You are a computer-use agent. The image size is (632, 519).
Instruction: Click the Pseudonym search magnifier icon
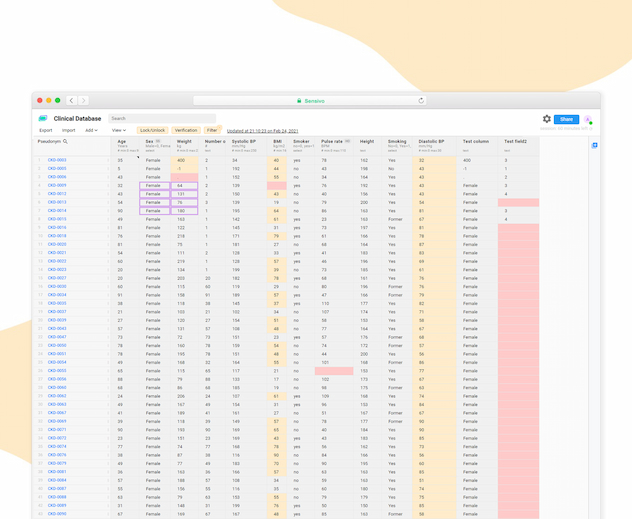(65, 141)
